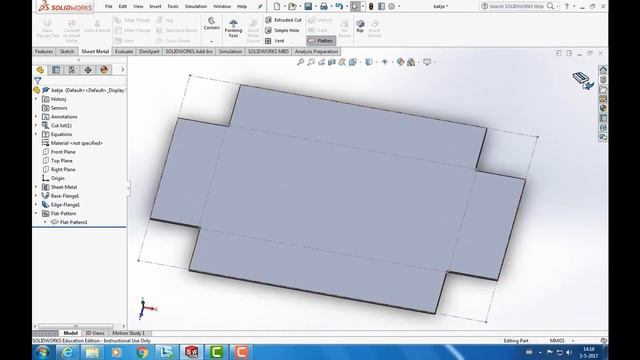
Task: Click the Apply Scene icon
Action: point(411,62)
